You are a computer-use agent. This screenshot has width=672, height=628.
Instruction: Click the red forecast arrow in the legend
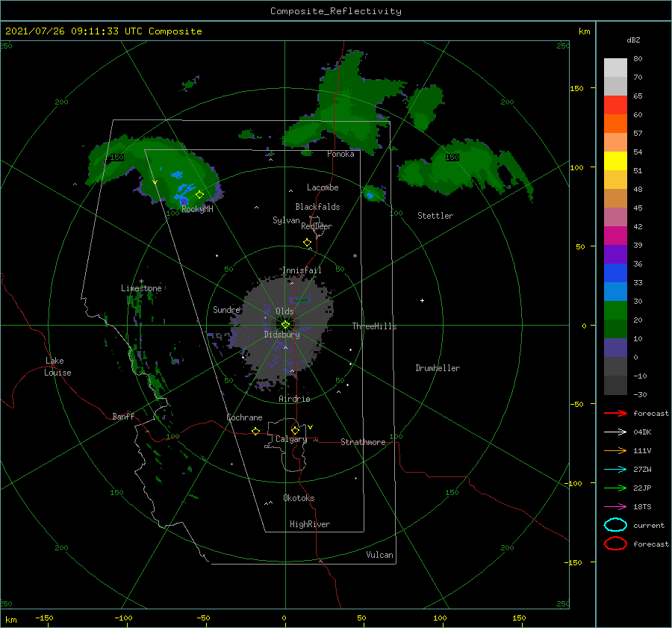click(x=615, y=413)
